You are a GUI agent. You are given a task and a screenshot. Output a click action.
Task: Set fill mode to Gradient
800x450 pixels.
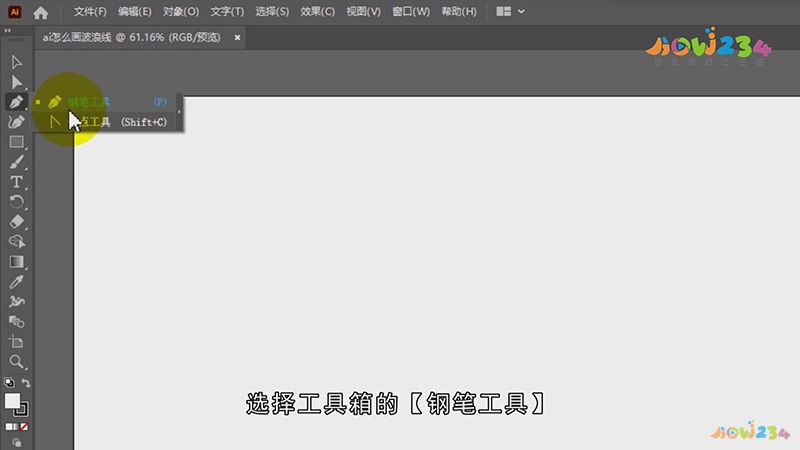pos(15,427)
